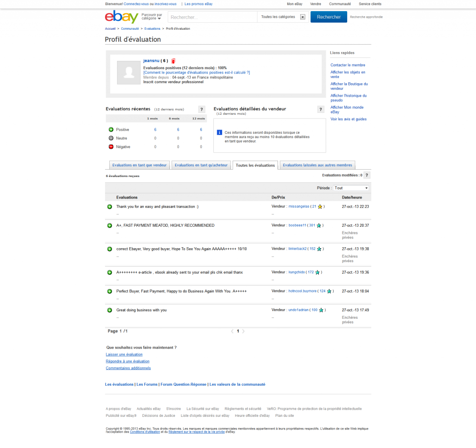The width and height of the screenshot is (476, 448).
Task: Open Les valeurs de la communauté link
Action: tap(237, 384)
